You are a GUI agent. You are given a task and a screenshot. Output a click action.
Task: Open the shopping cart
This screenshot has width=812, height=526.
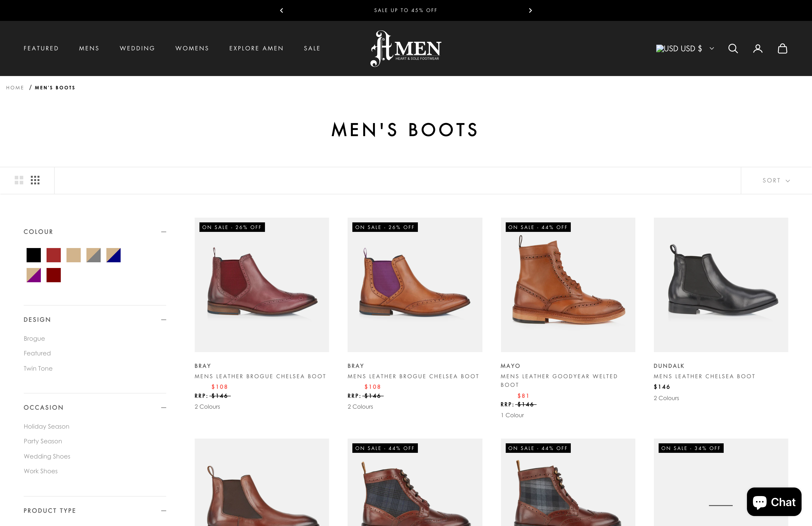point(782,48)
